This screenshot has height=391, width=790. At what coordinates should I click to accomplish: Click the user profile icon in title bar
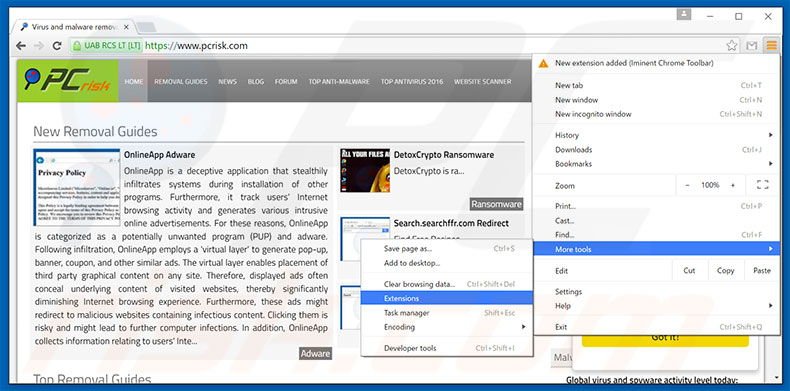pos(684,15)
